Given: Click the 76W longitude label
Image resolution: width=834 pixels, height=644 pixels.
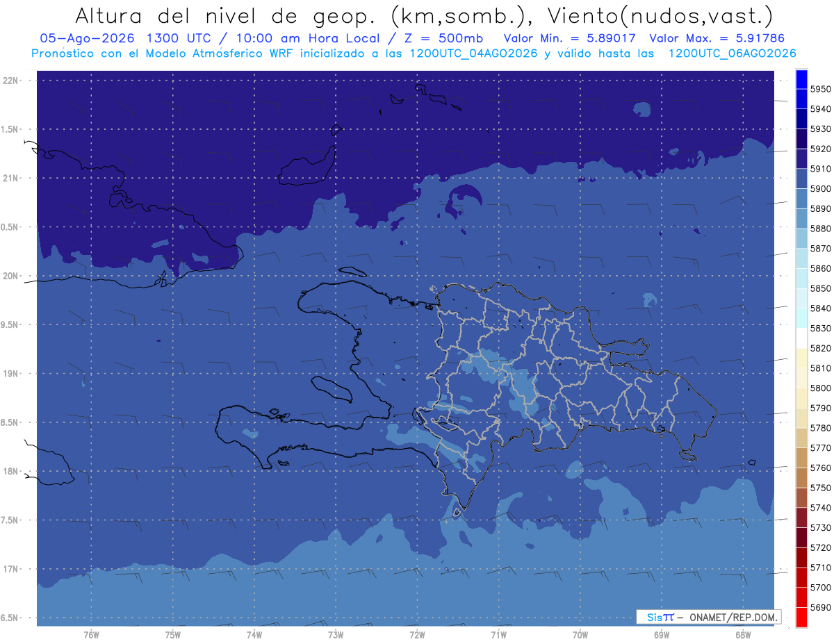Looking at the screenshot, I should (x=91, y=635).
